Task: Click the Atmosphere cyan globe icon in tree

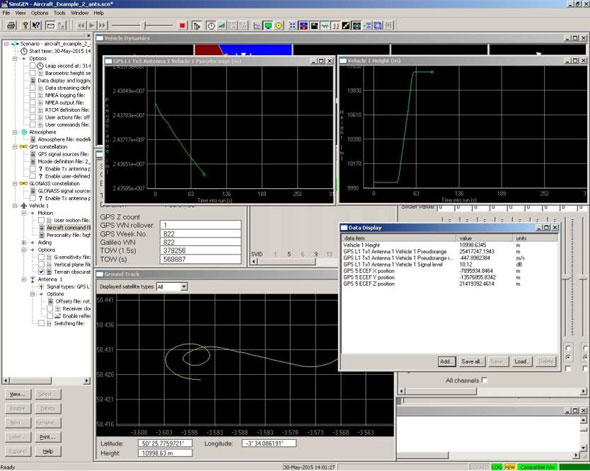Action: click(24, 132)
